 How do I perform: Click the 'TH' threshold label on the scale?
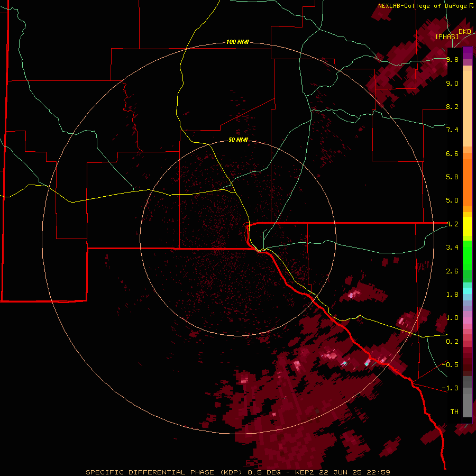coord(454,412)
